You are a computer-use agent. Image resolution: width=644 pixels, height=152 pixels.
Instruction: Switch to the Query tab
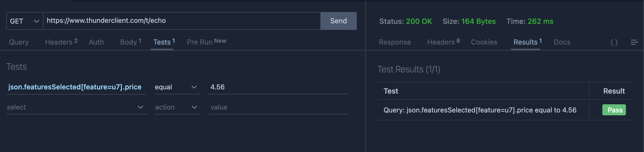(x=19, y=42)
